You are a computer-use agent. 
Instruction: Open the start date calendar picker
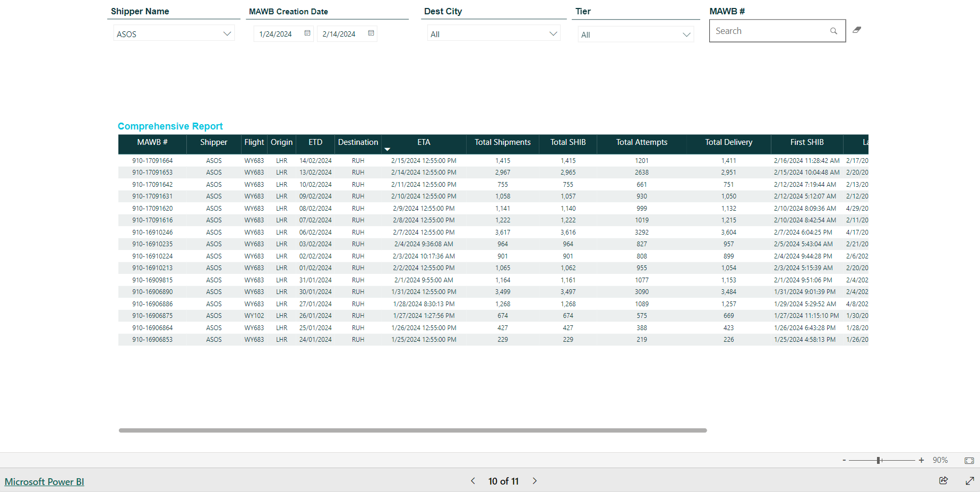click(307, 33)
